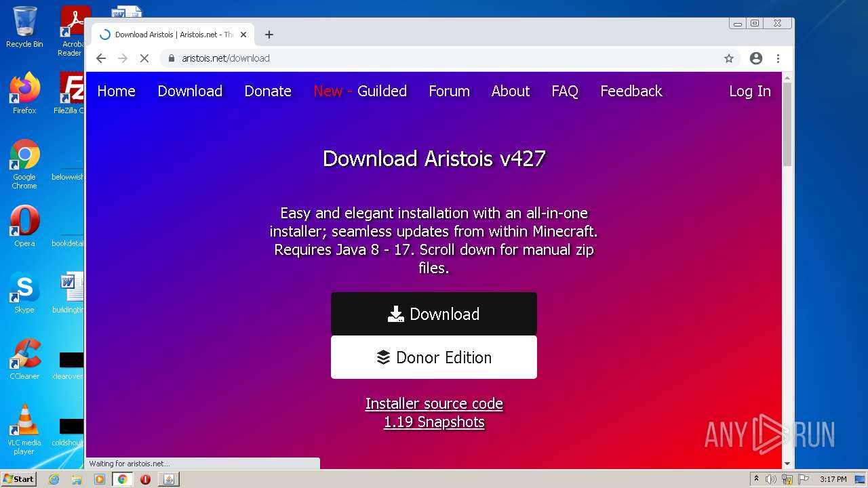Open the Chrome profile account icon
The width and height of the screenshot is (868, 488).
pyautogui.click(x=756, y=58)
